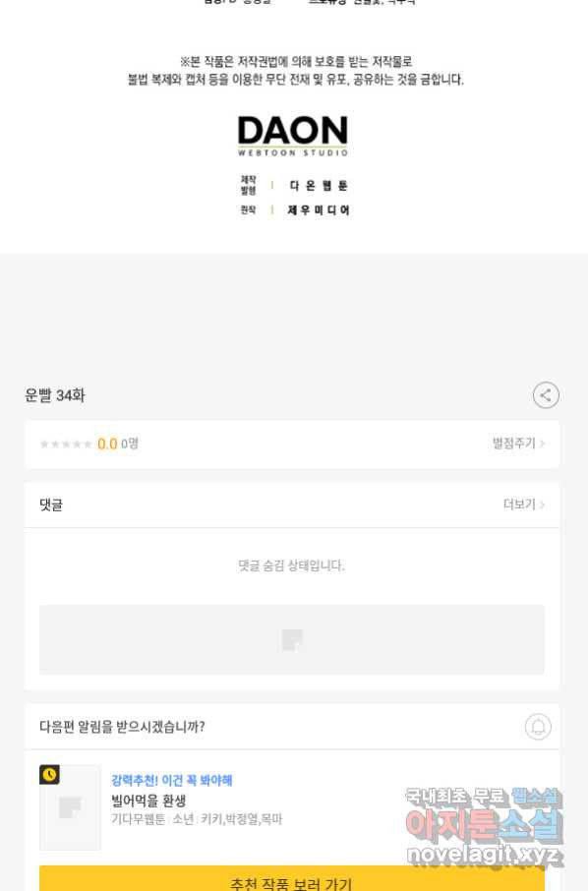
Task: Open the 빌어먹을 환생 thumbnail
Action: pyautogui.click(x=70, y=806)
